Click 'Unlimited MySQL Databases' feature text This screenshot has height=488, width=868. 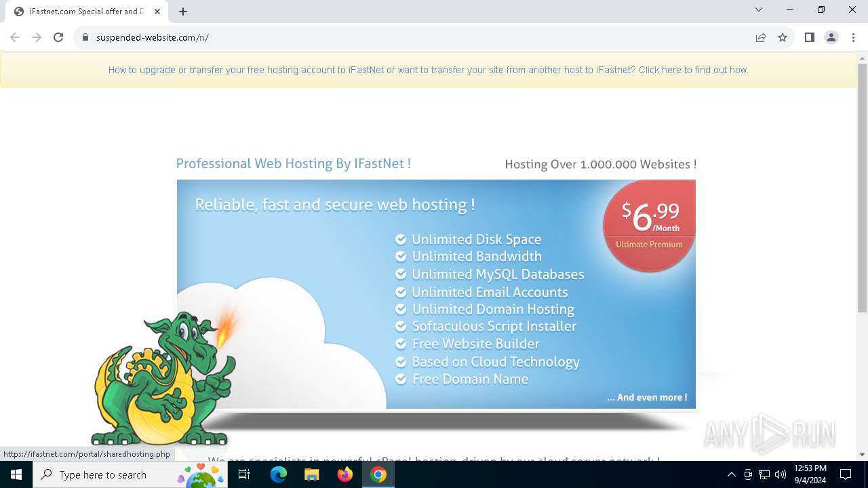(x=498, y=274)
